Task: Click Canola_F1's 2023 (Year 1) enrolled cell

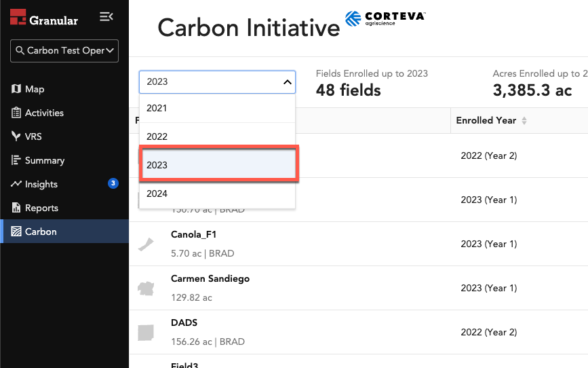Action: coord(488,244)
